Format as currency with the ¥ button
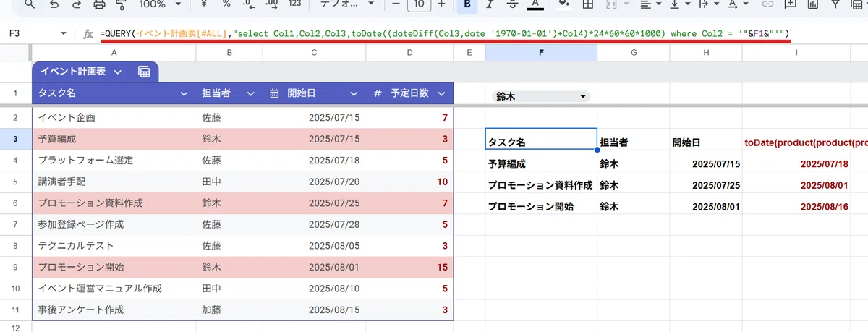The height and width of the screenshot is (332, 868). [x=204, y=4]
